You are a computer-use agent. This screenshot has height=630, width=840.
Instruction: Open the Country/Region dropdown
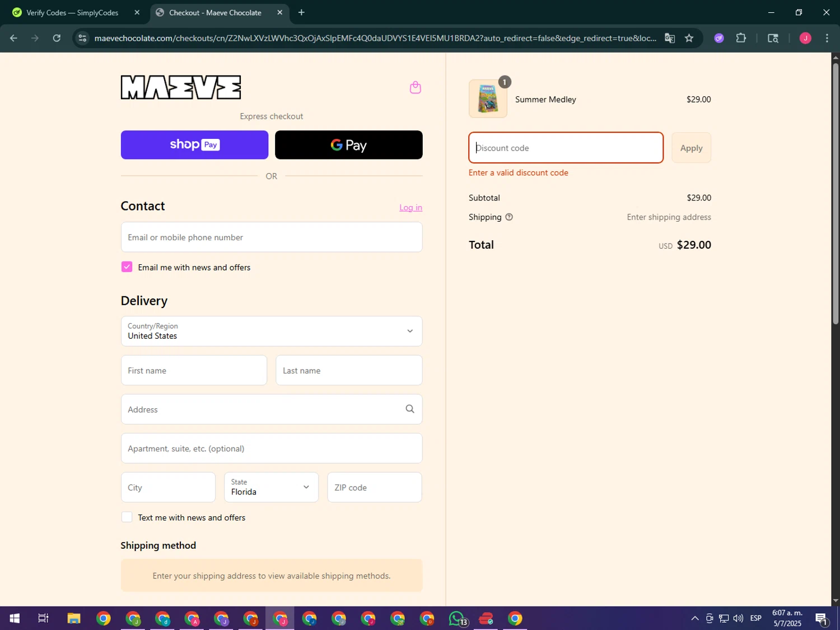pyautogui.click(x=272, y=331)
